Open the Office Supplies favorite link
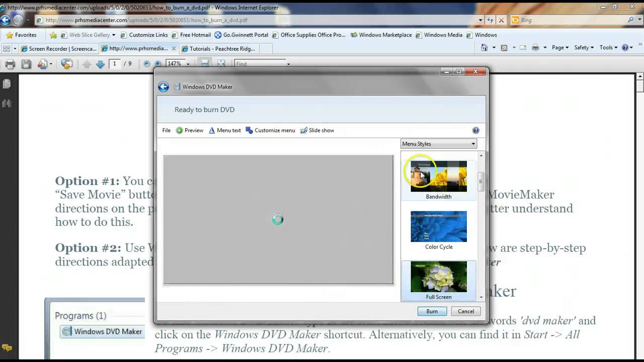 click(x=309, y=35)
